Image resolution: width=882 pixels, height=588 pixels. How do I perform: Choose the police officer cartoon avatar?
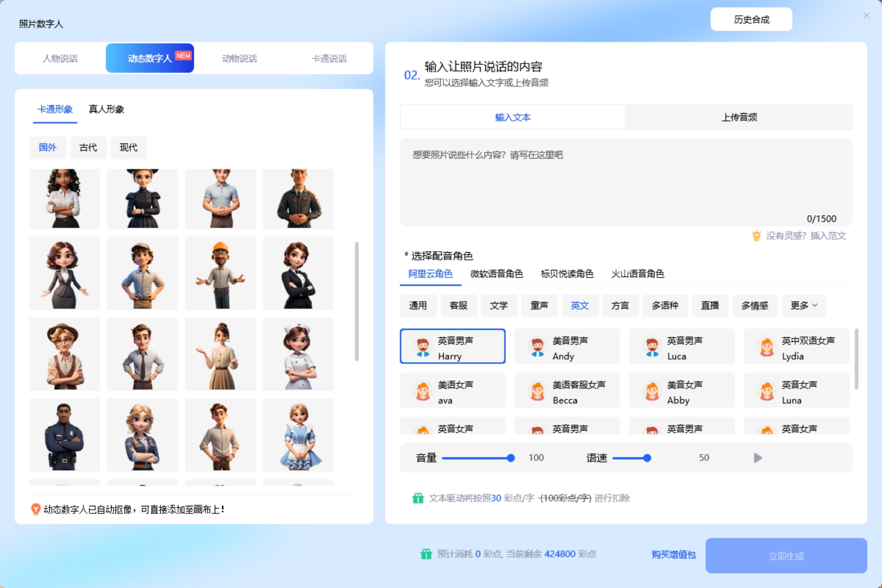point(65,435)
